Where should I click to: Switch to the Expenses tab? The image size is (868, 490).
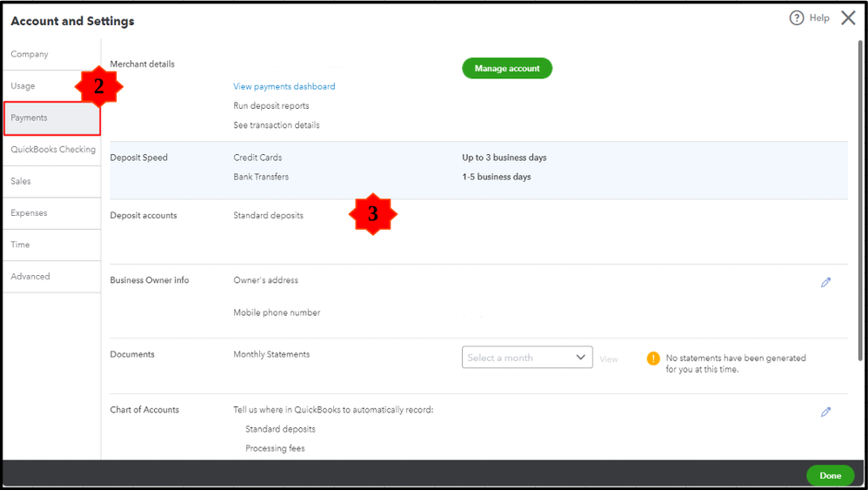pos(52,212)
